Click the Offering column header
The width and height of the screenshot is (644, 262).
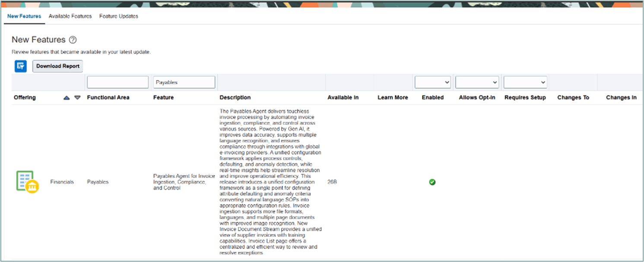pos(24,98)
